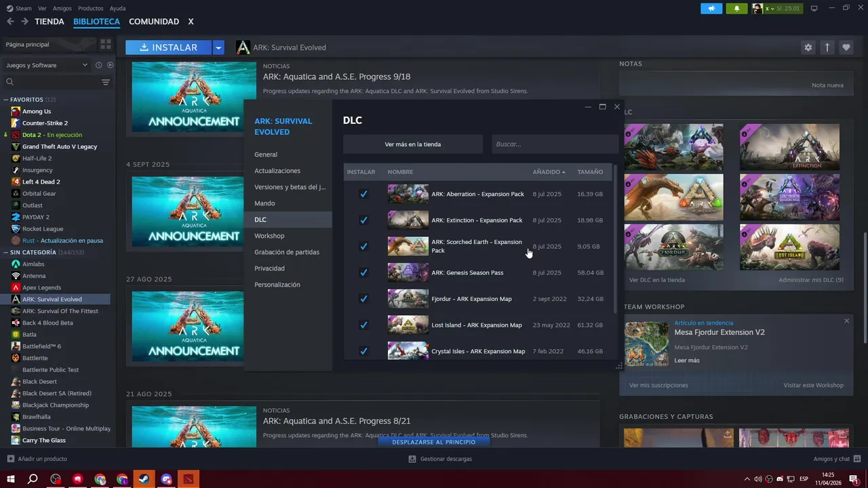Open Mesa Fjordur Extension V2 thumbnail
This screenshot has width=868, height=488.
coord(646,344)
